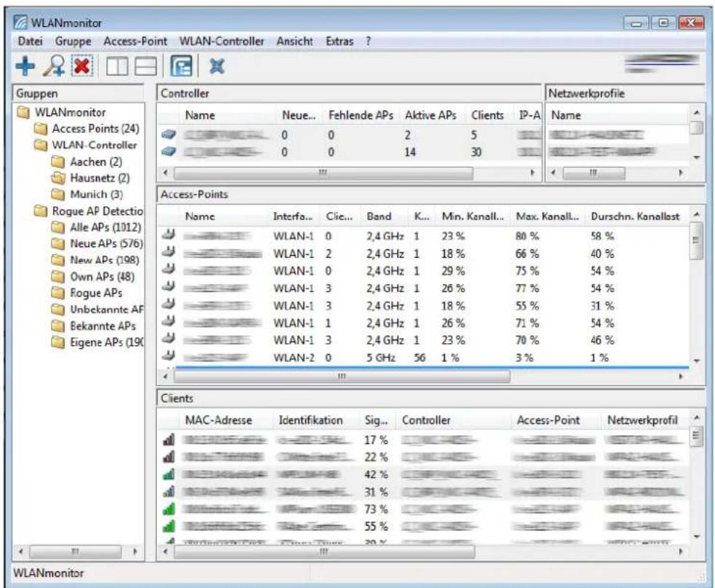Open the Ansicht menu
The image size is (715, 588).
pyautogui.click(x=294, y=41)
